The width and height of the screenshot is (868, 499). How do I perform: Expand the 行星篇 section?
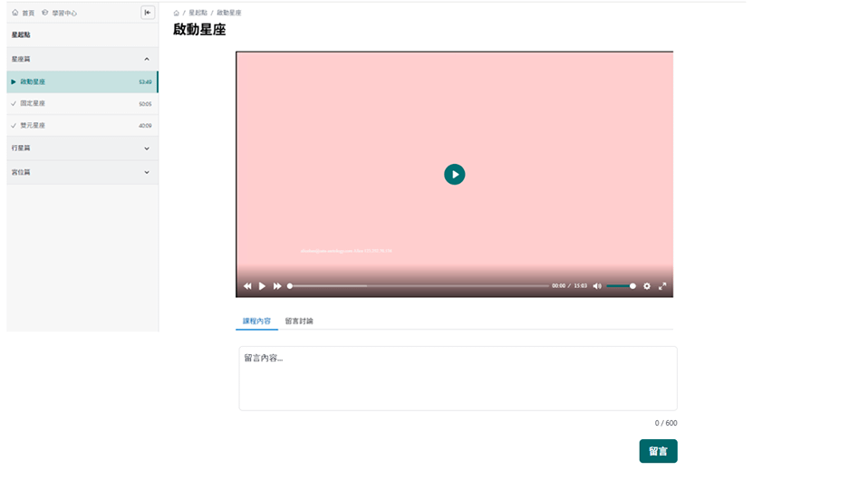pyautogui.click(x=147, y=149)
